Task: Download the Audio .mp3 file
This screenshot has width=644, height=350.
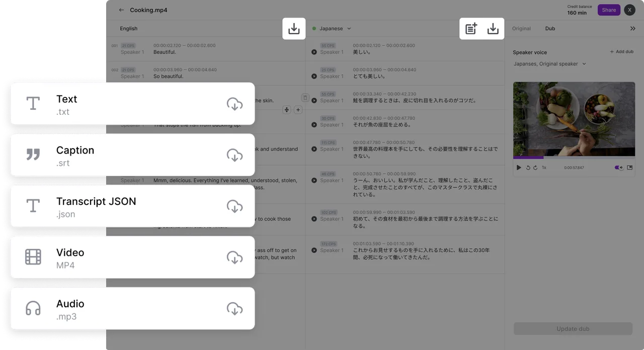Action: click(x=234, y=309)
